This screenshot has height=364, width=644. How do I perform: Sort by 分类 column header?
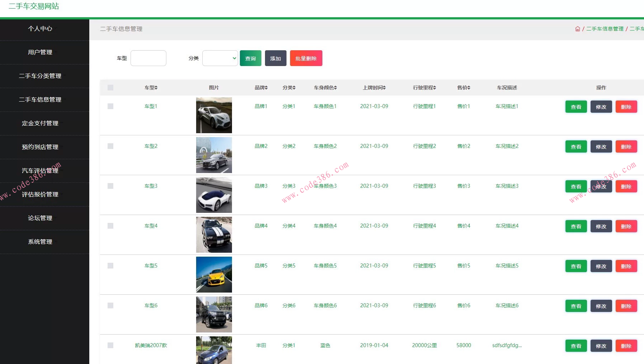289,88
